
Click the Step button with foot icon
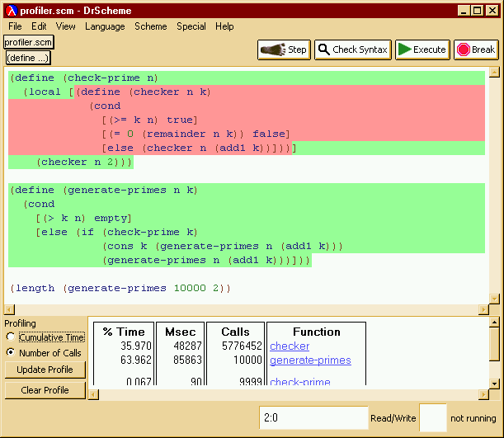(284, 49)
